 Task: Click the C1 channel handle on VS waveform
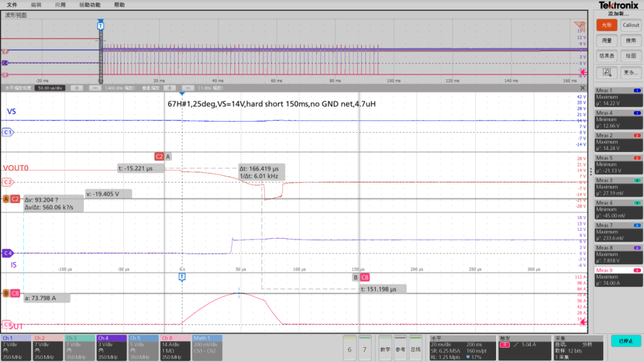coord(8,132)
